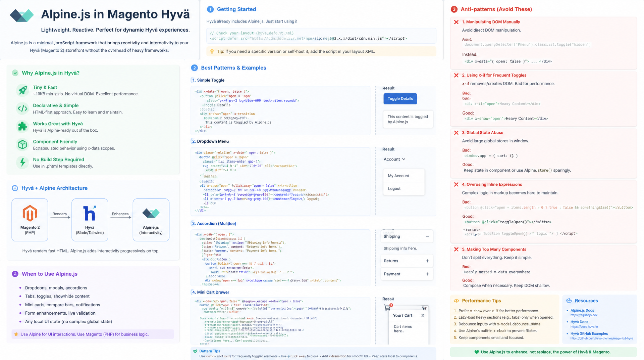Click the 3. Accordion subheading
Screen dimensions: 644x360
pos(214,223)
